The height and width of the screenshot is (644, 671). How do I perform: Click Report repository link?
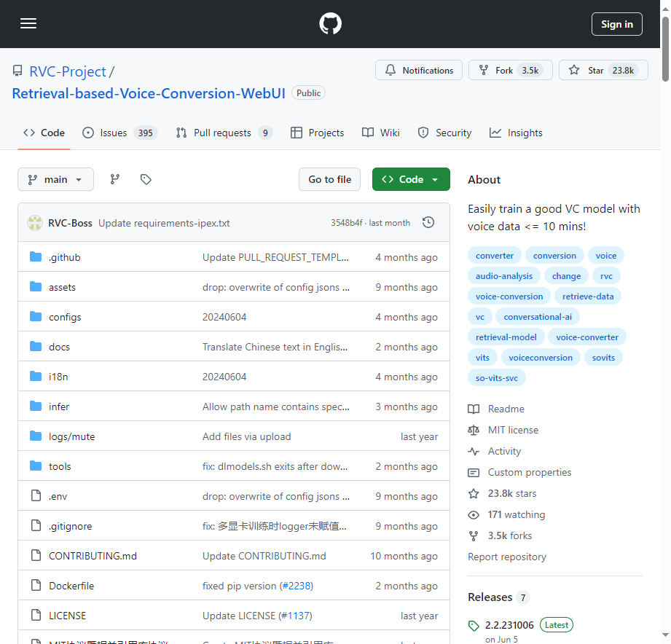coord(507,557)
